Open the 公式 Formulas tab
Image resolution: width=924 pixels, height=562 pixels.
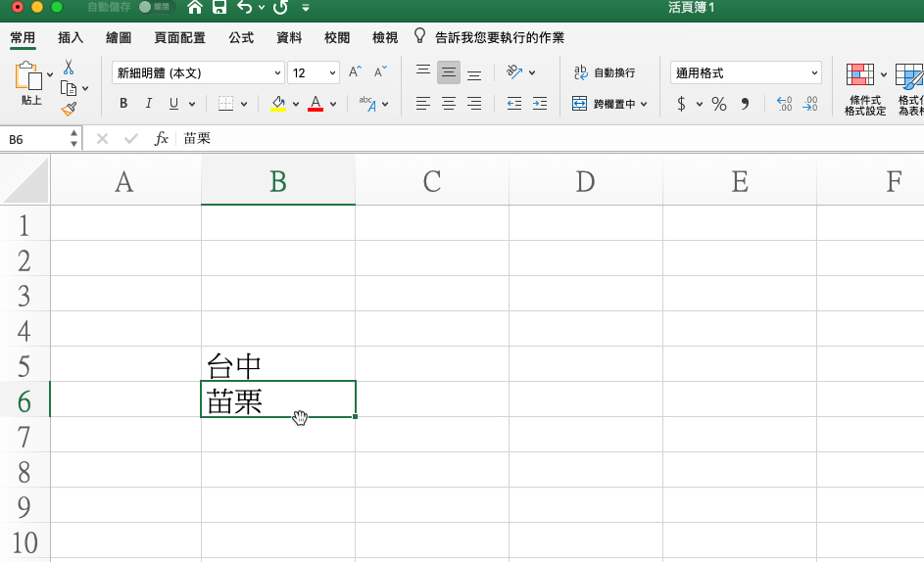pos(241,38)
